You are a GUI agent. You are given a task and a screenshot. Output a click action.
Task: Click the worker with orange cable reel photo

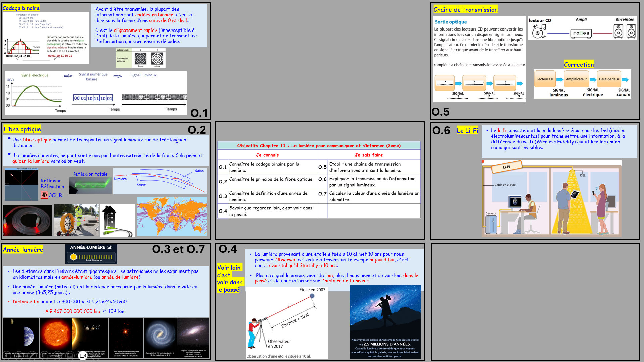[76, 220]
